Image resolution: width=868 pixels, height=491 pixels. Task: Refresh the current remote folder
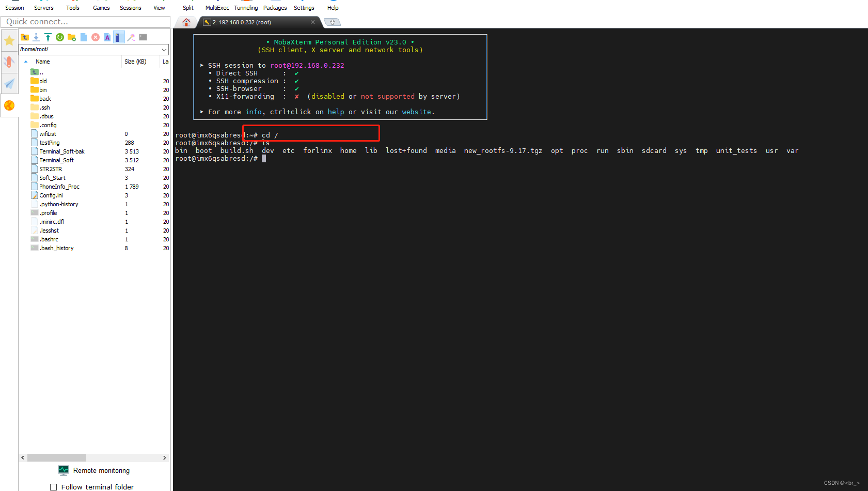[60, 37]
